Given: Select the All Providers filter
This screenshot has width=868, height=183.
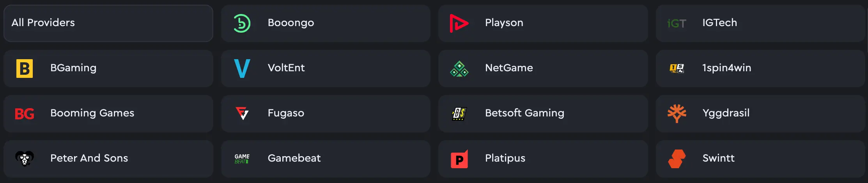Looking at the screenshot, I should click(x=108, y=23).
